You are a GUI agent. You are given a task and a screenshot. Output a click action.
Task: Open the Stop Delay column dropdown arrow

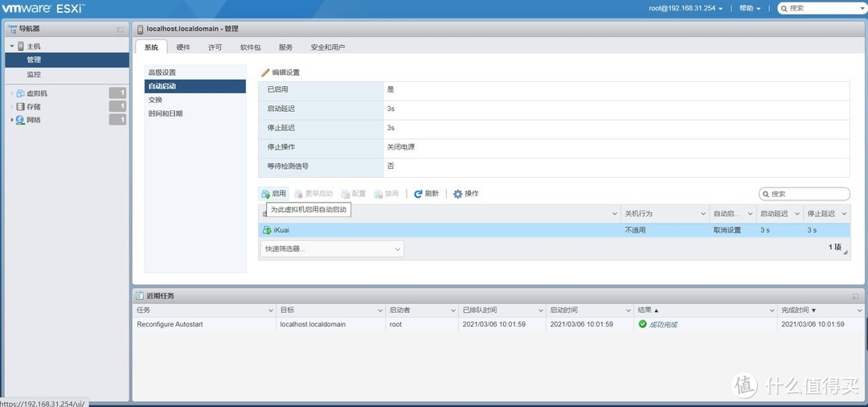(844, 214)
